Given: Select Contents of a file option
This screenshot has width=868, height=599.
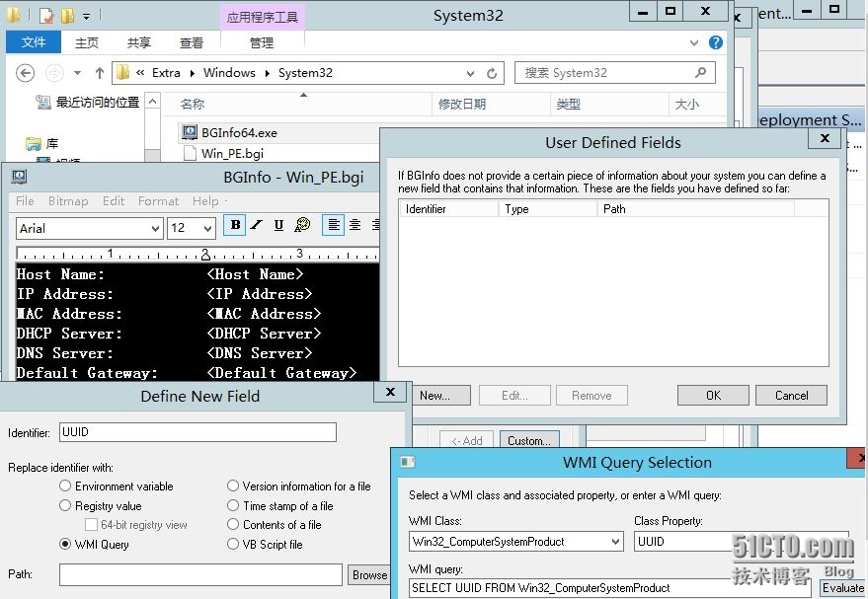Looking at the screenshot, I should tap(233, 524).
